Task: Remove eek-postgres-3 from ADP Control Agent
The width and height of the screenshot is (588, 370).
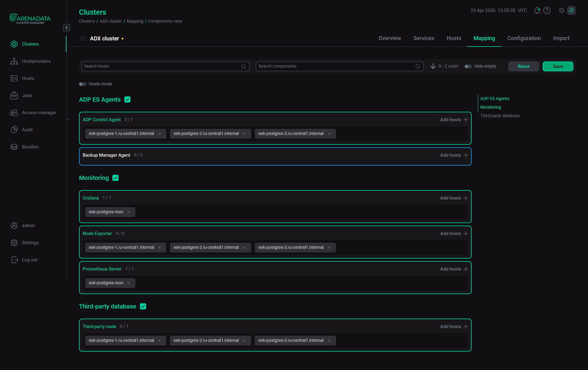Action: pos(329,134)
